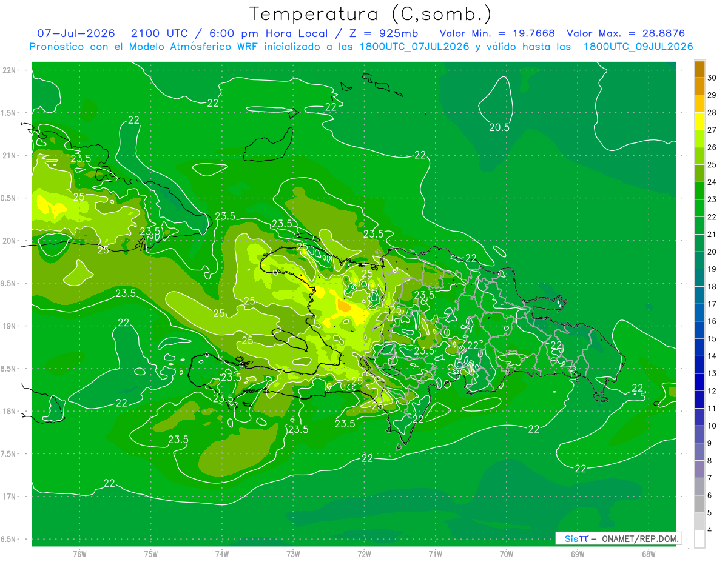Click the 'Valor Min. = 19.7668' readout
Screen dimensions: 728x562
point(497,33)
